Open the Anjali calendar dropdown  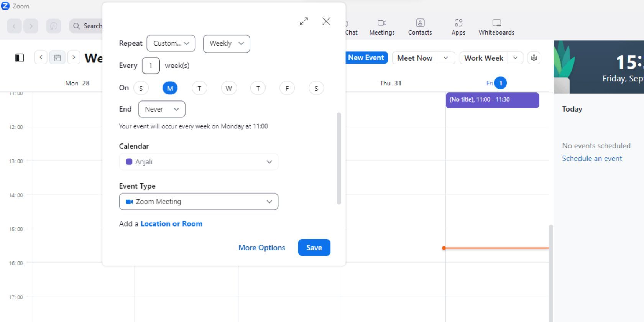199,162
